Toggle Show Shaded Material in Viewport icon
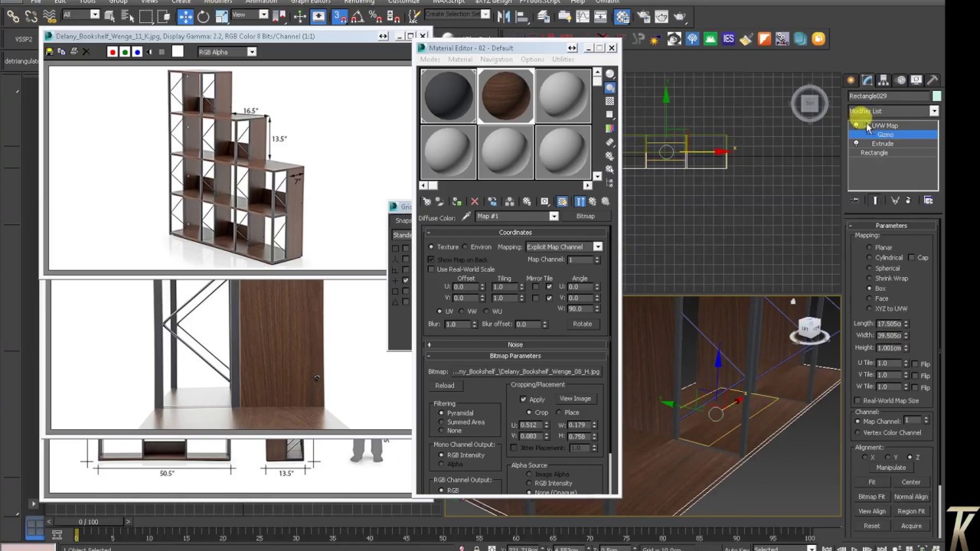The width and height of the screenshot is (980, 551). (562, 201)
